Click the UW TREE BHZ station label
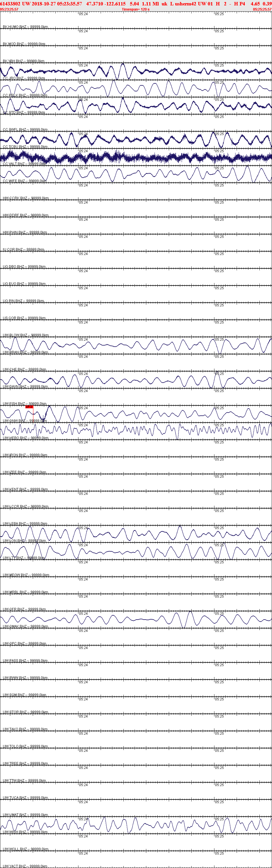 pyautogui.click(x=25, y=763)
